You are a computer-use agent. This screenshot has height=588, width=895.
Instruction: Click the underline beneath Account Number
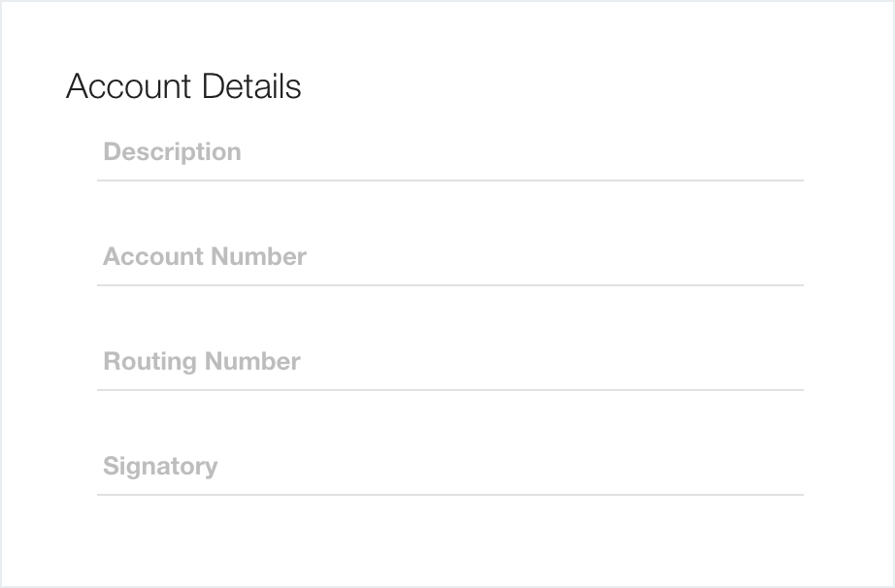[x=450, y=285]
